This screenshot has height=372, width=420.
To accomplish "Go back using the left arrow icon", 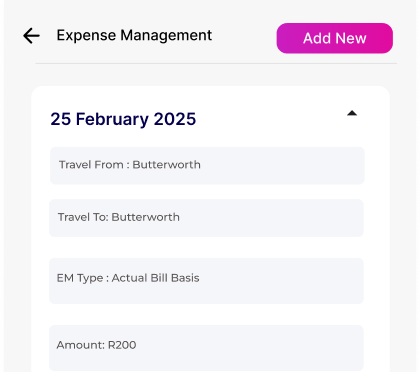I will 31,36.
